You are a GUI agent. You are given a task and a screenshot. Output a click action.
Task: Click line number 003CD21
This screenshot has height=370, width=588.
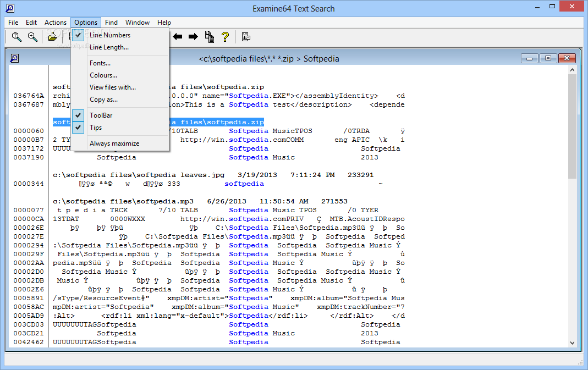click(29, 333)
